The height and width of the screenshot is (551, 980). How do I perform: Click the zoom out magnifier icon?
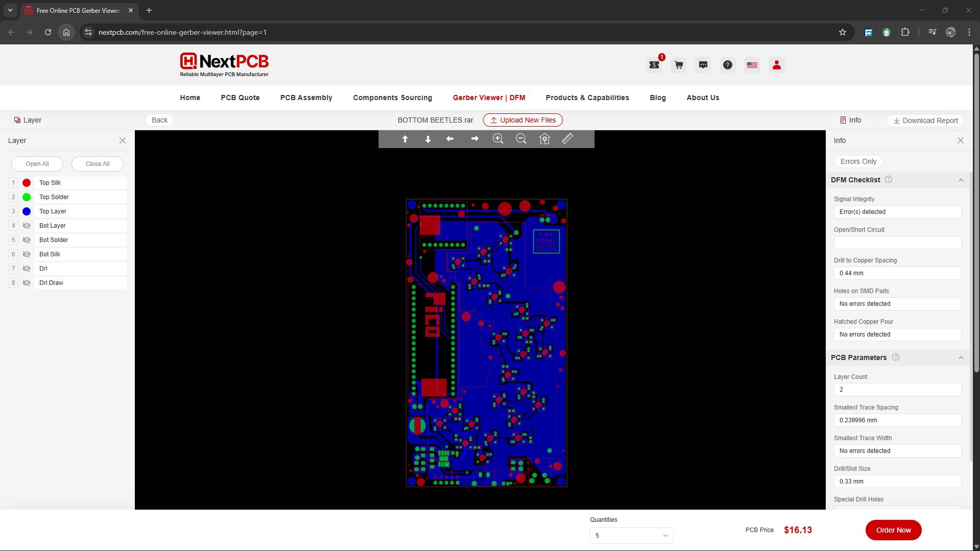[x=521, y=139]
